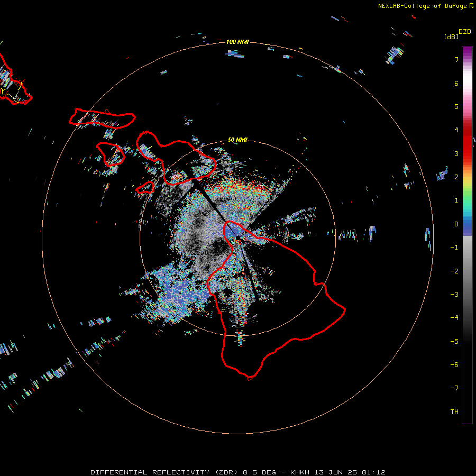476x476 pixels.
Task: Click the NEXLAB-College of DuPage credit text
Action: pos(425,6)
